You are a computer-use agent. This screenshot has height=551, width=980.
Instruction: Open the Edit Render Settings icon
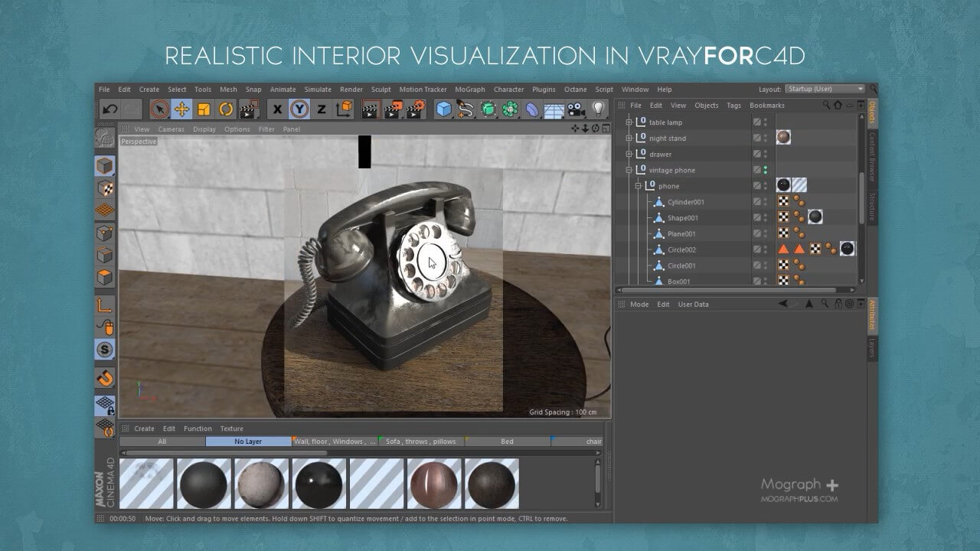[416, 109]
